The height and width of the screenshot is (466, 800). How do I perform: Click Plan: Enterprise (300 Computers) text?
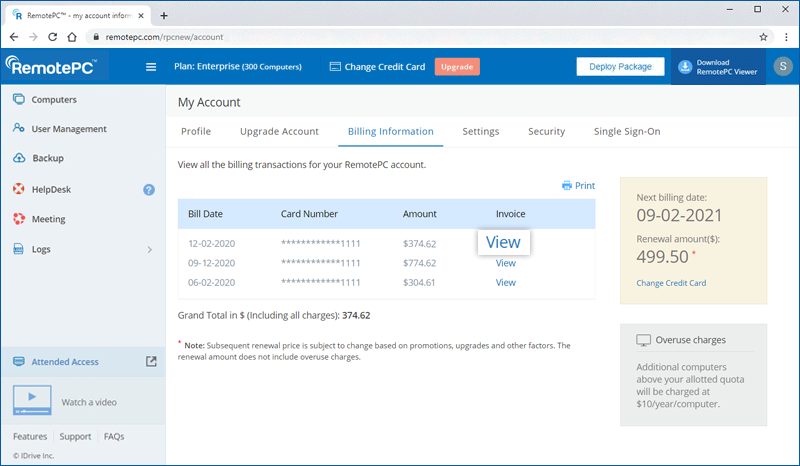coord(238,66)
